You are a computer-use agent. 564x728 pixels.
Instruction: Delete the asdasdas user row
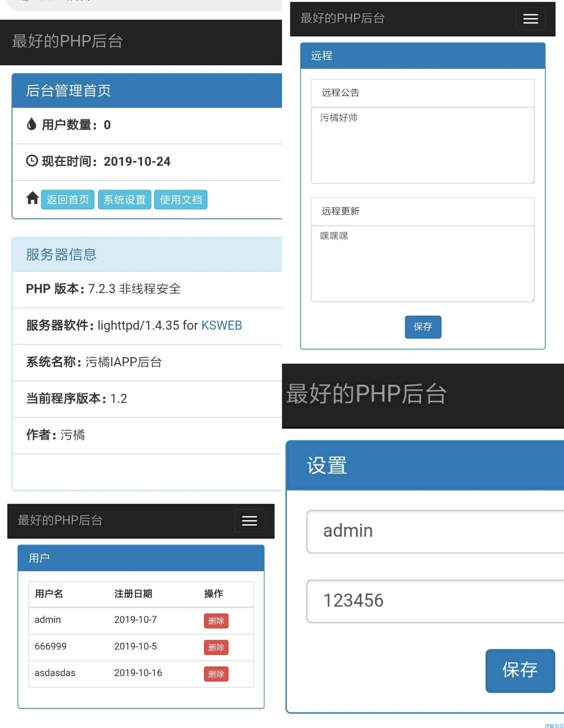pos(216,674)
